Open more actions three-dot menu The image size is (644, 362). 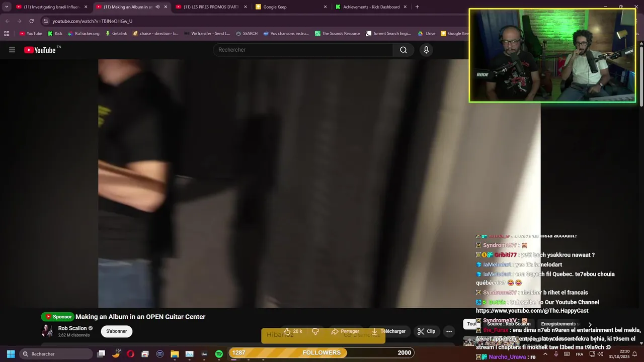pyautogui.click(x=449, y=331)
